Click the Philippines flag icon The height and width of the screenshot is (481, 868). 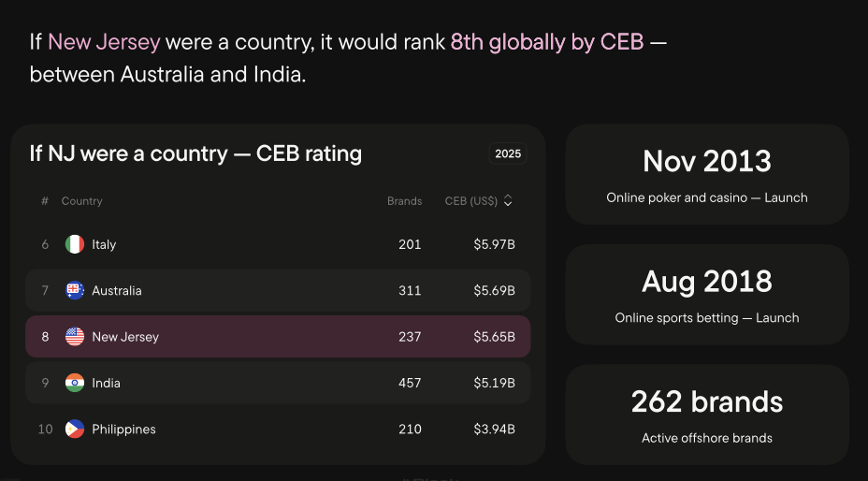pyautogui.click(x=75, y=430)
